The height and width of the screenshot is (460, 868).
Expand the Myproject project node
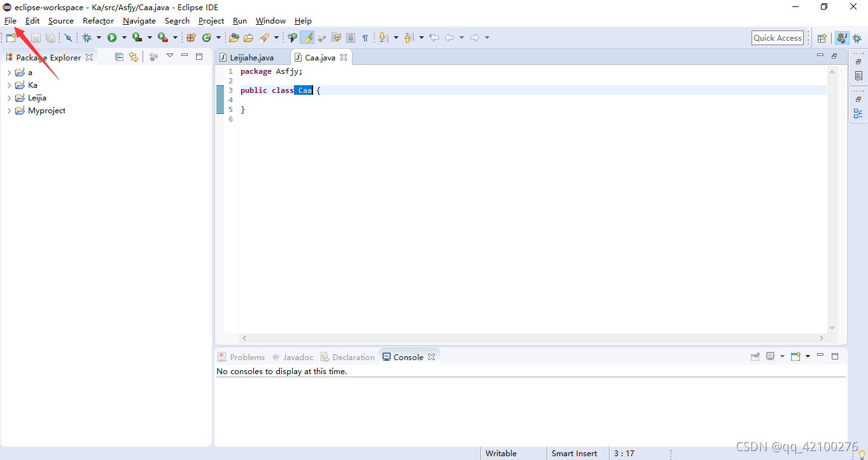click(x=9, y=111)
